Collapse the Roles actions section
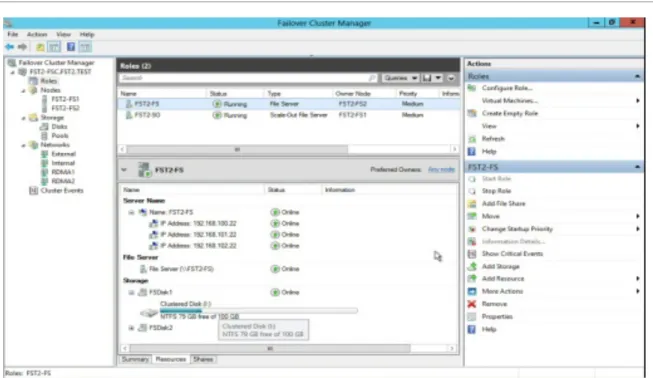Screen dimensions: 653x378 coord(638,76)
